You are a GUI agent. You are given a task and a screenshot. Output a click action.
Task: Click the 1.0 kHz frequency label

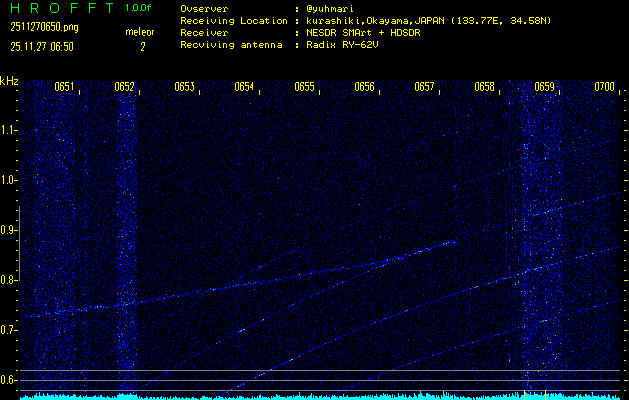click(x=9, y=180)
